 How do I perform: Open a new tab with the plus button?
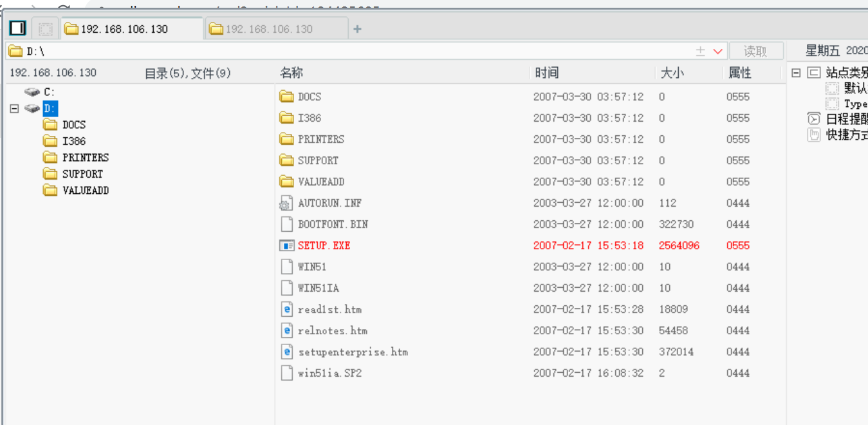pyautogui.click(x=356, y=28)
